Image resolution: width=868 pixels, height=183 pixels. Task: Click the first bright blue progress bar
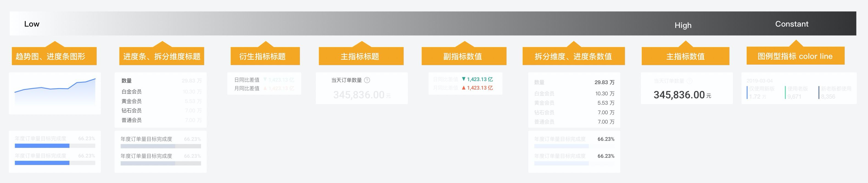coord(42,146)
